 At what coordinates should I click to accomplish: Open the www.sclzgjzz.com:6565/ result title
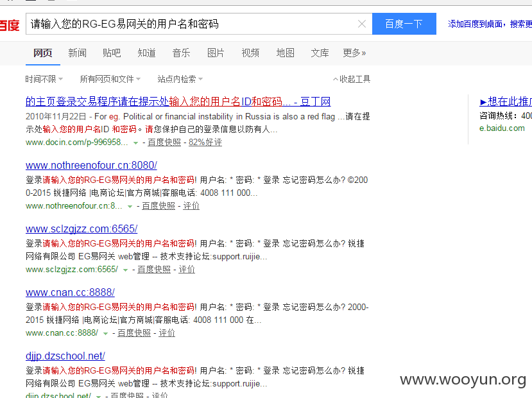(82, 229)
